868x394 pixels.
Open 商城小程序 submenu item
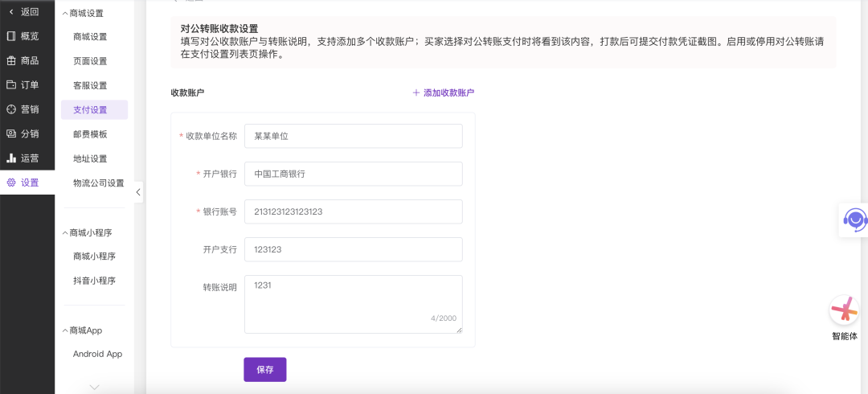point(94,256)
